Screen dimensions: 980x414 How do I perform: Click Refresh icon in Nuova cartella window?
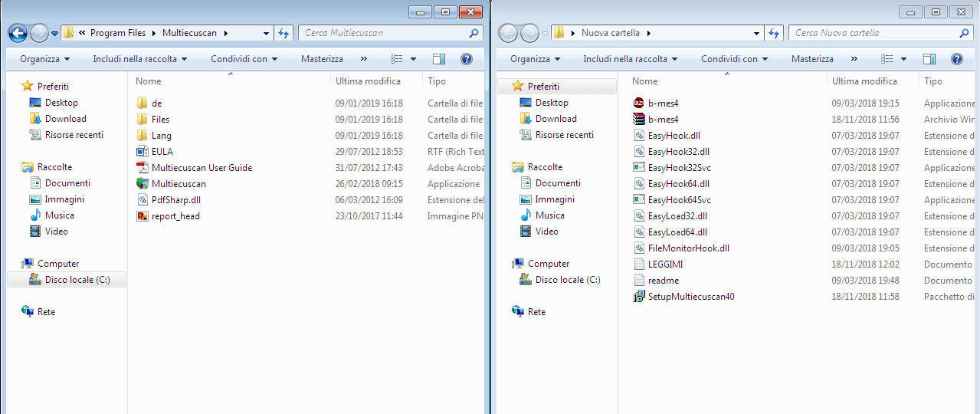point(774,33)
